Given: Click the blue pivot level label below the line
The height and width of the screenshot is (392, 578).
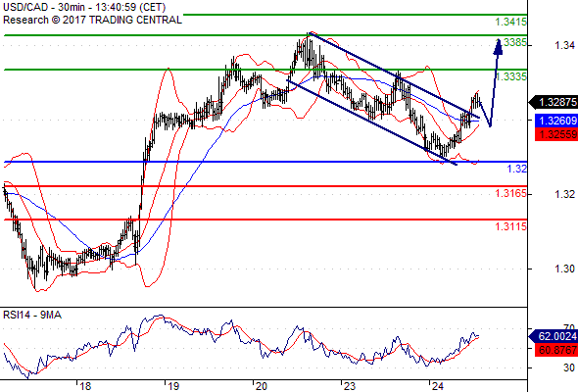Looking at the screenshot, I should point(517,169).
